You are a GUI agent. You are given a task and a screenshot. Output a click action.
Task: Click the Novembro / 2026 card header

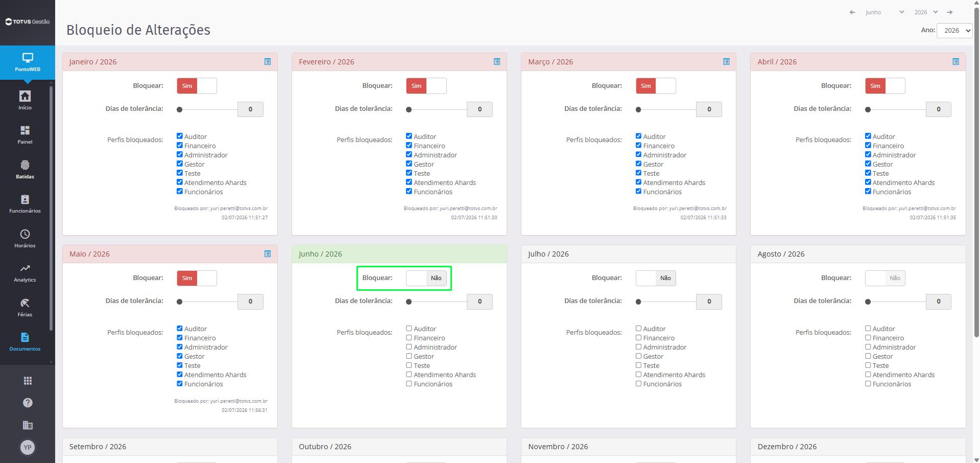[629, 447]
